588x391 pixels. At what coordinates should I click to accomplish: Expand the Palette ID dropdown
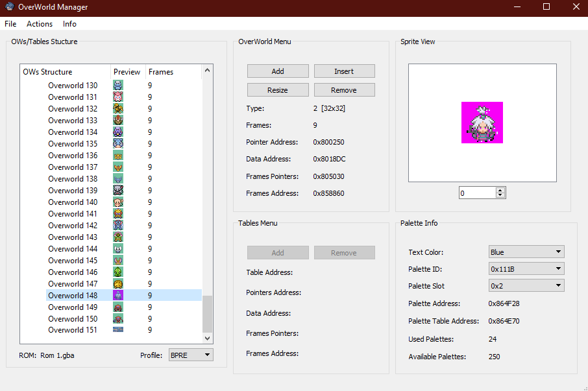[526, 269]
